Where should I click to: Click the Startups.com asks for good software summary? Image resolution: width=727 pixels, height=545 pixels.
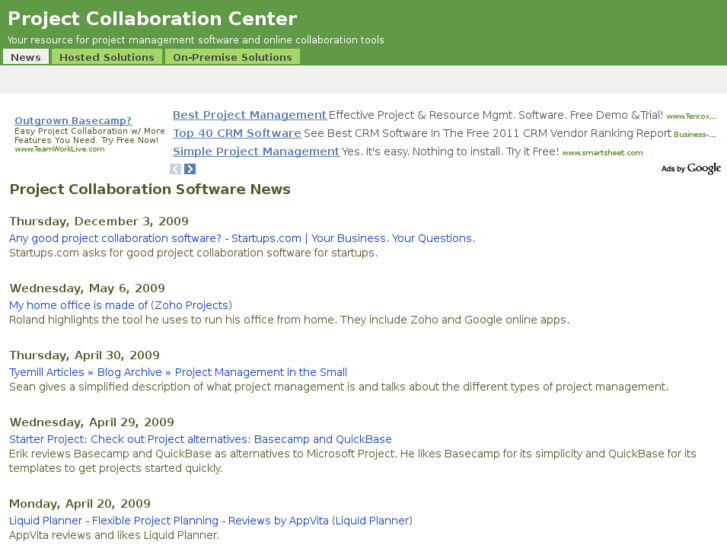click(x=193, y=253)
